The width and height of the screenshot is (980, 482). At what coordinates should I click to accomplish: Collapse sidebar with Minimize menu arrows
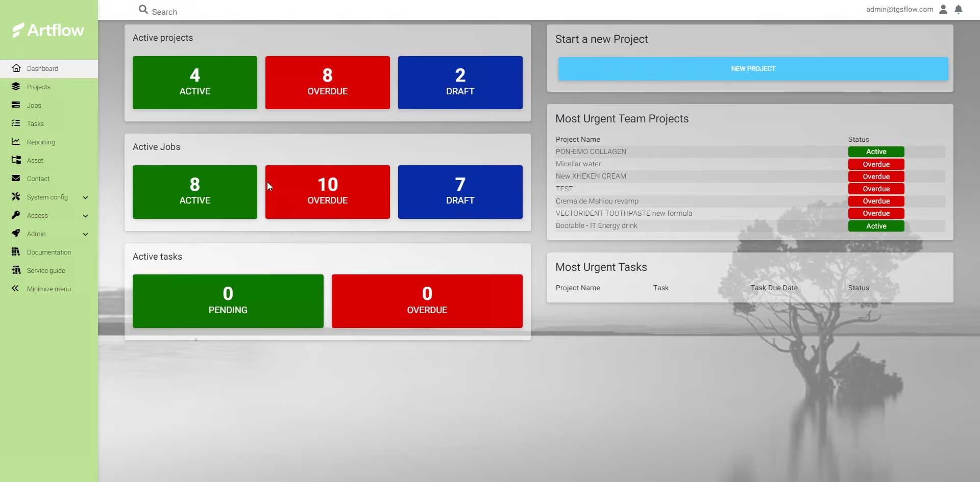pyautogui.click(x=16, y=289)
